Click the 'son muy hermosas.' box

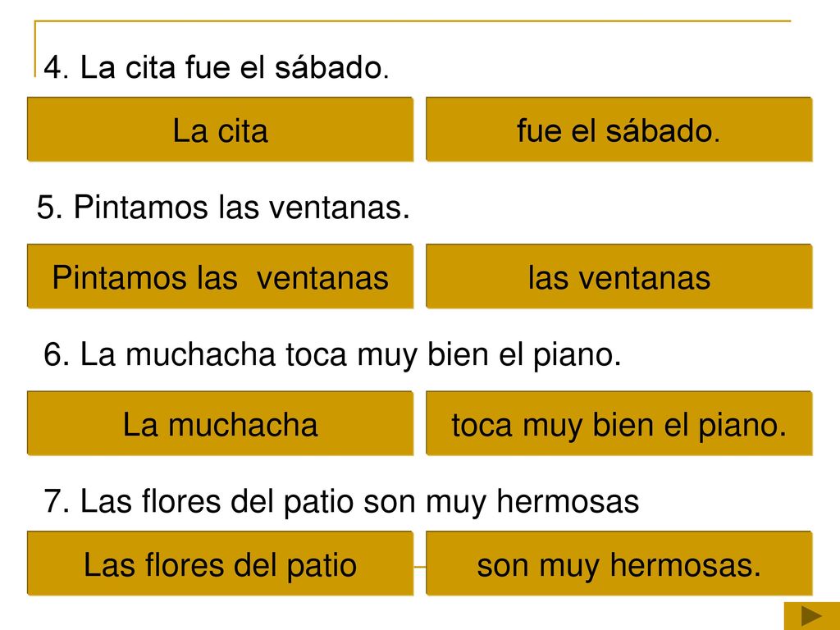619,564
